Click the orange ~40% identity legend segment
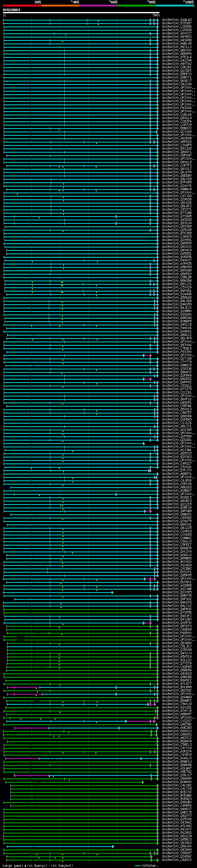Screen dimensions: 197x868 pos(61,6)
